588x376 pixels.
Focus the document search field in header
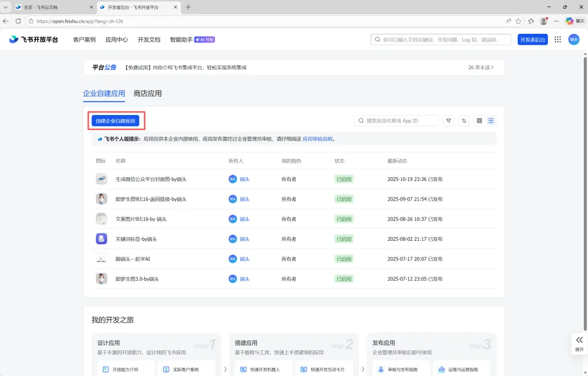tap(440, 39)
